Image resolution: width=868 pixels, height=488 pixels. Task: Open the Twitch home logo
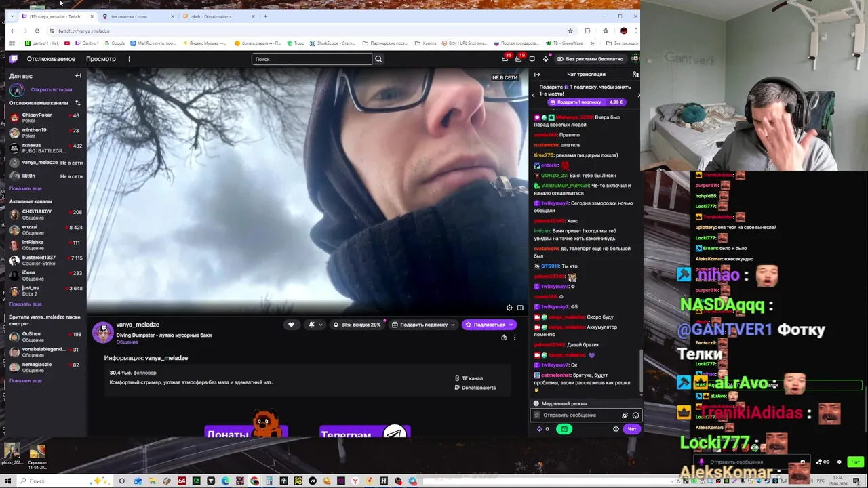[14, 59]
